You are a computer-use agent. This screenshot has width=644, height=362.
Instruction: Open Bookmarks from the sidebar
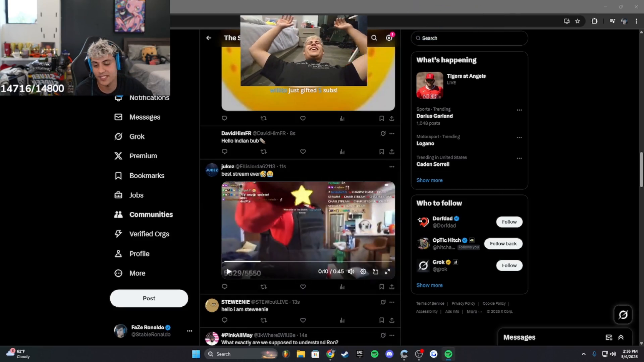tap(146, 175)
